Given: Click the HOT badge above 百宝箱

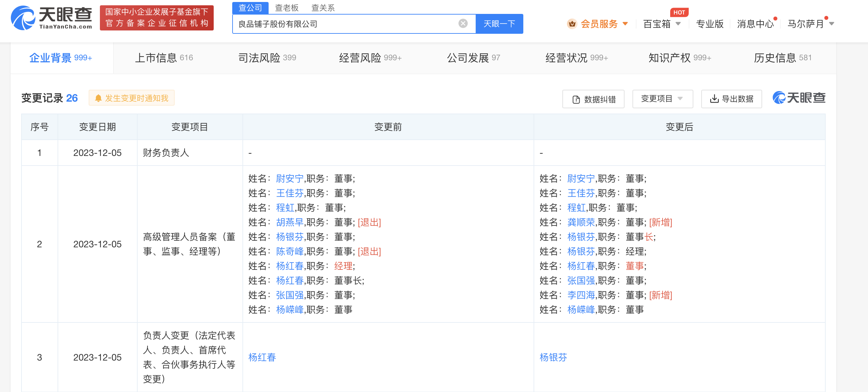Looking at the screenshot, I should click(x=679, y=13).
